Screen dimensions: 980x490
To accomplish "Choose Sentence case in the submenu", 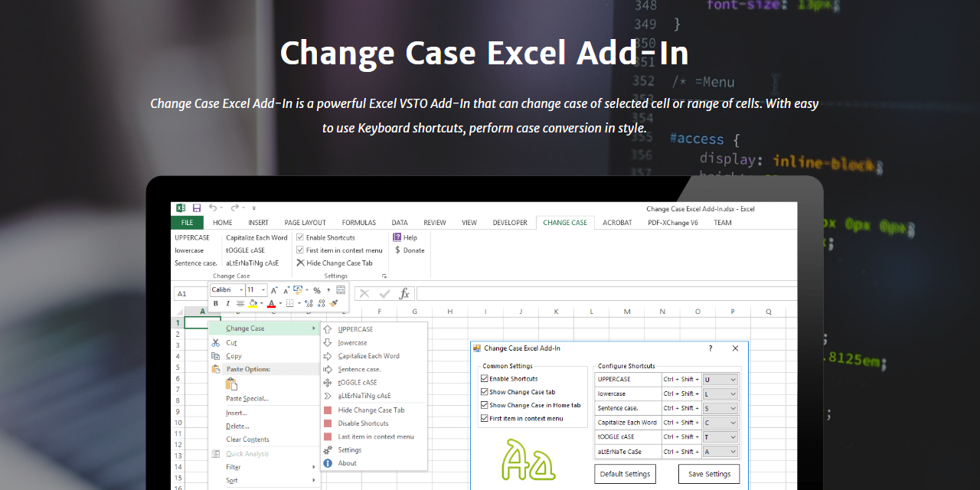I will (x=359, y=369).
